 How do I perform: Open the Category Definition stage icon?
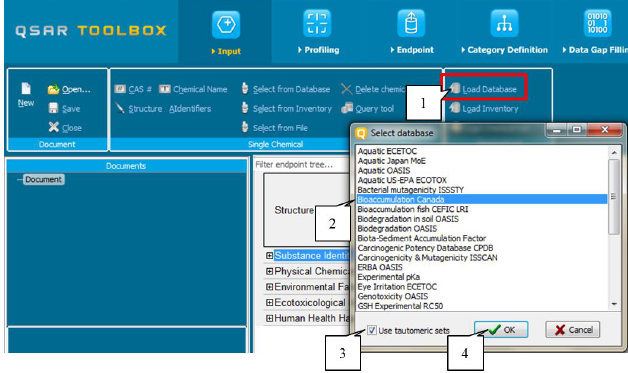tap(504, 24)
